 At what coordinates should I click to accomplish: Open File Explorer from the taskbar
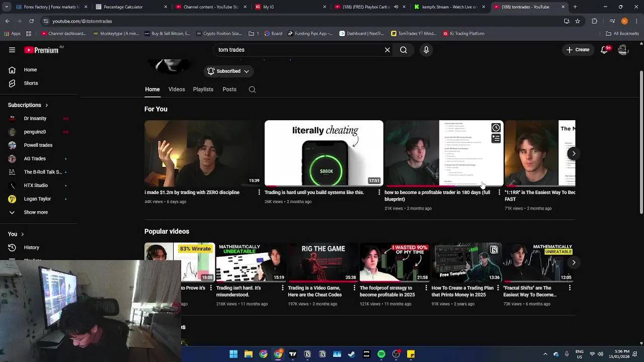click(x=249, y=354)
